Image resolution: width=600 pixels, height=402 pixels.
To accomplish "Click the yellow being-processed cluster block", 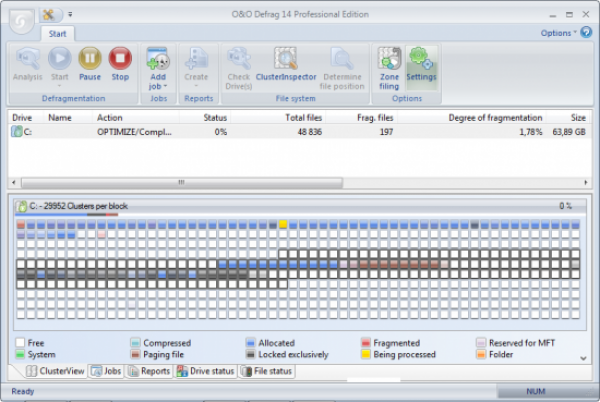I will [x=283, y=224].
